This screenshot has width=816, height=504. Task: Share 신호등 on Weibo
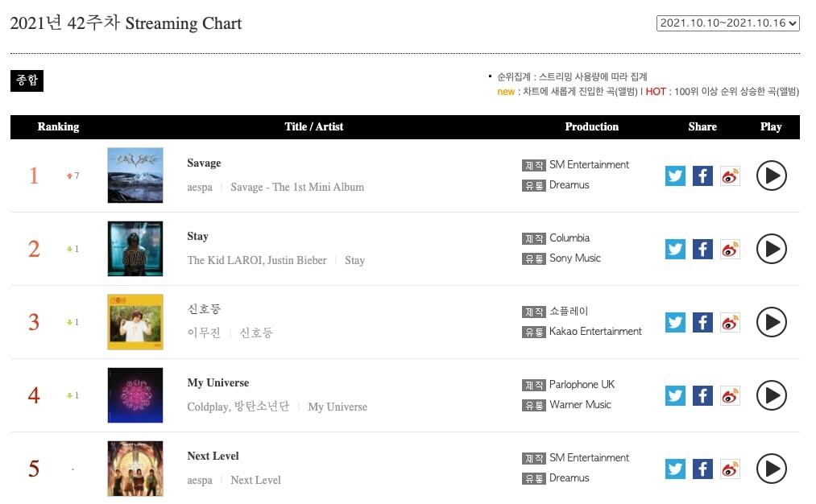[x=730, y=322]
